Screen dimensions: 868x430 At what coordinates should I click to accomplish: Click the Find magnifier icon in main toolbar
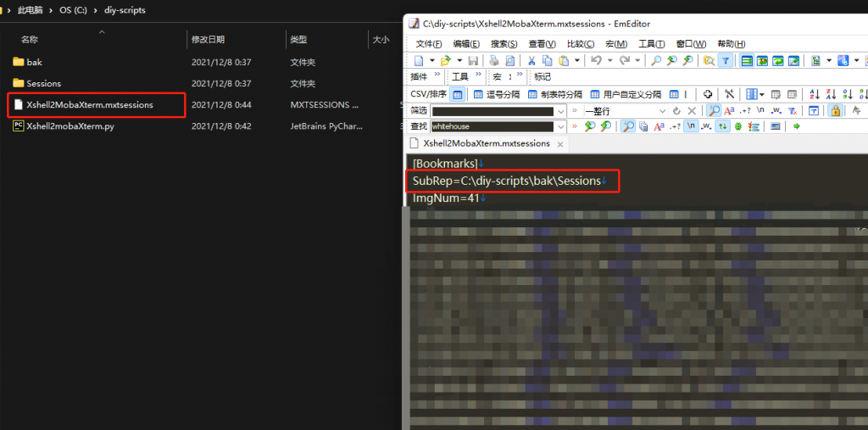tap(656, 60)
